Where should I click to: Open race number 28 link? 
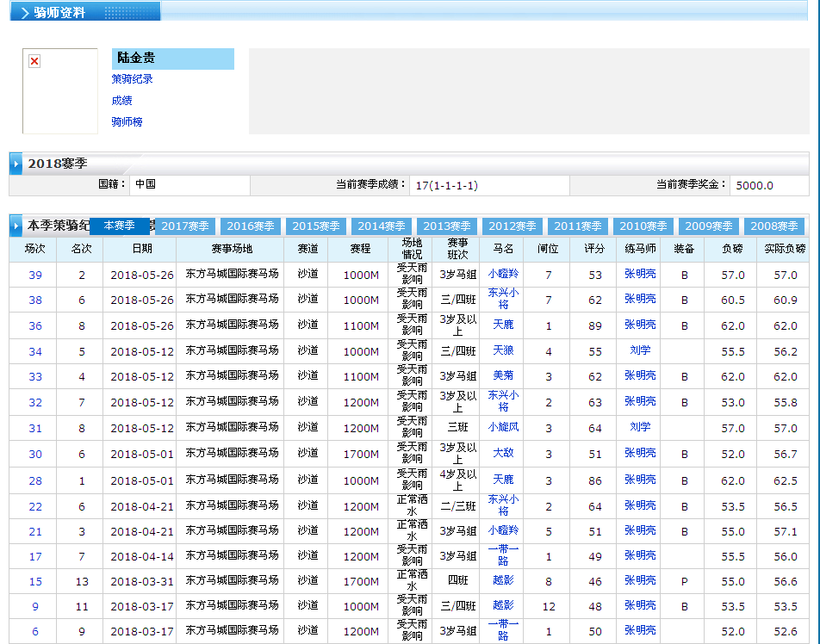(35, 480)
